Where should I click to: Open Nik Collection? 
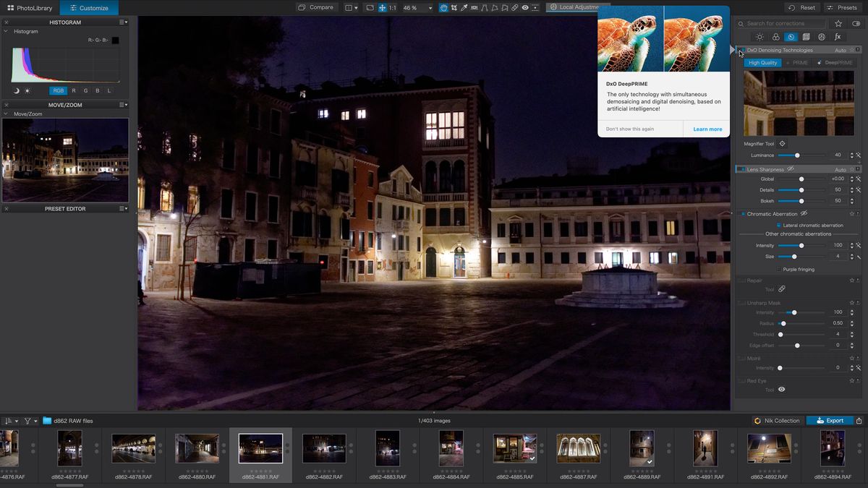(777, 420)
